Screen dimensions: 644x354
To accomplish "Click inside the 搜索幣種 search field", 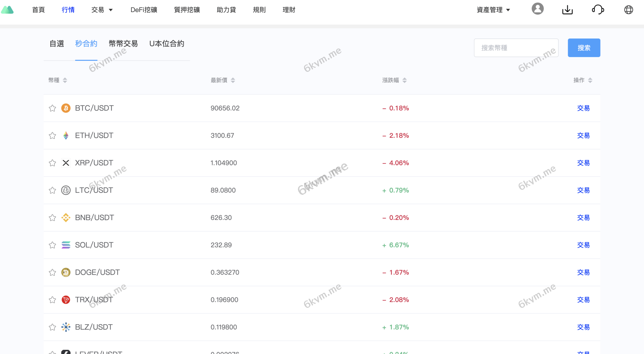I will tap(516, 48).
